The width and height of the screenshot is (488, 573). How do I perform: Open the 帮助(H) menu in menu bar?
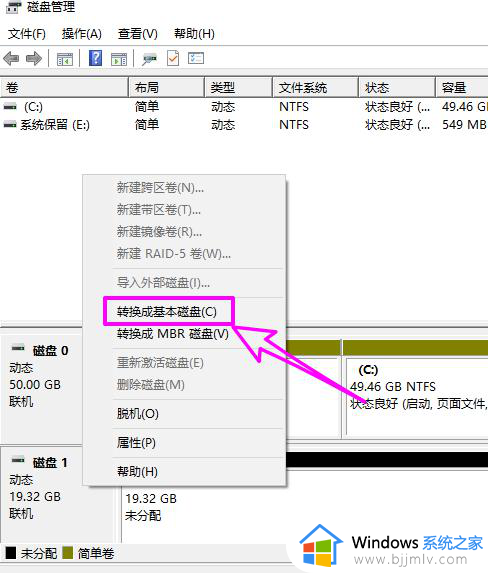[x=194, y=34]
